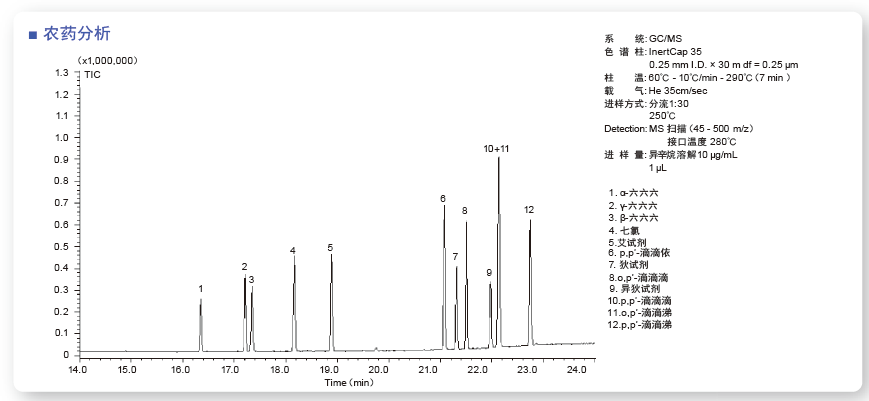
Task: Click the blue square beside 农药分析 title
Action: tap(33, 35)
